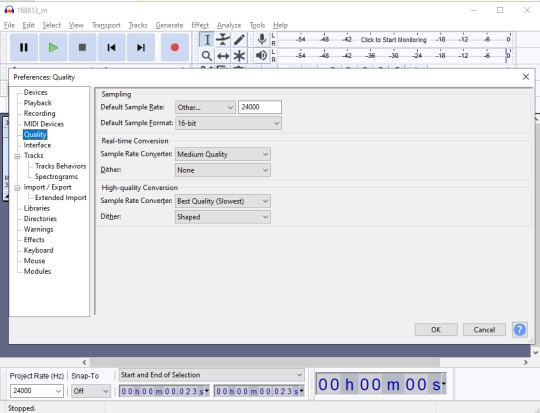Viewport: 540px width, 413px height.
Task: Select the Time Shift tool
Action: 223,55
